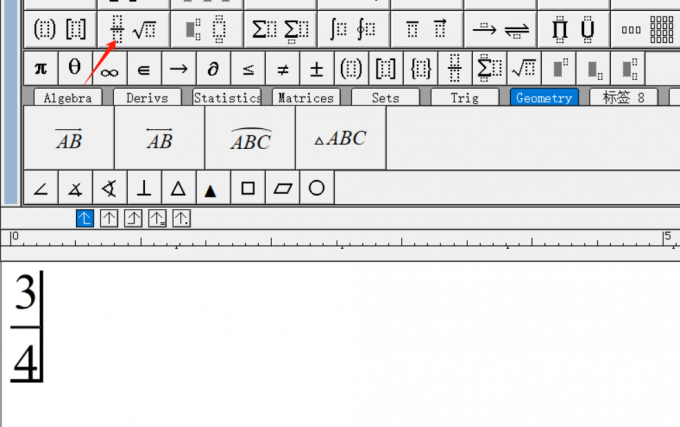This screenshot has height=427, width=680.
Task: Expand the labeled arrow templates palette
Action: point(499,29)
